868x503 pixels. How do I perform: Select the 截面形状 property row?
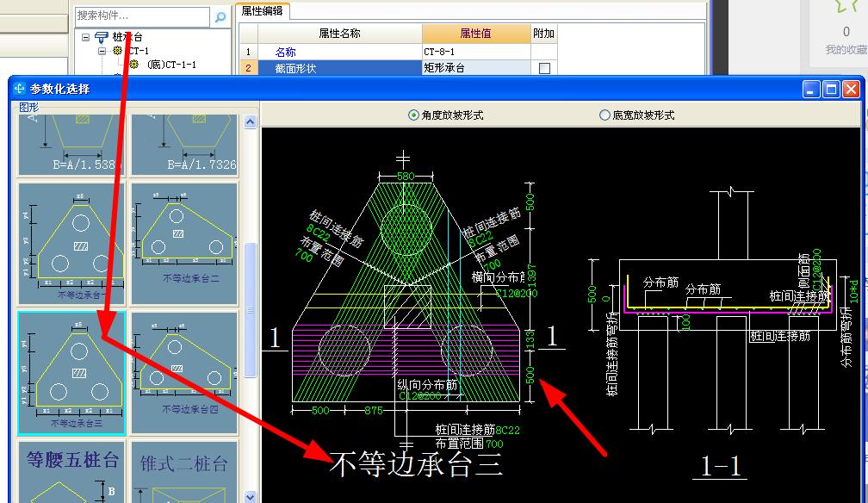point(339,68)
